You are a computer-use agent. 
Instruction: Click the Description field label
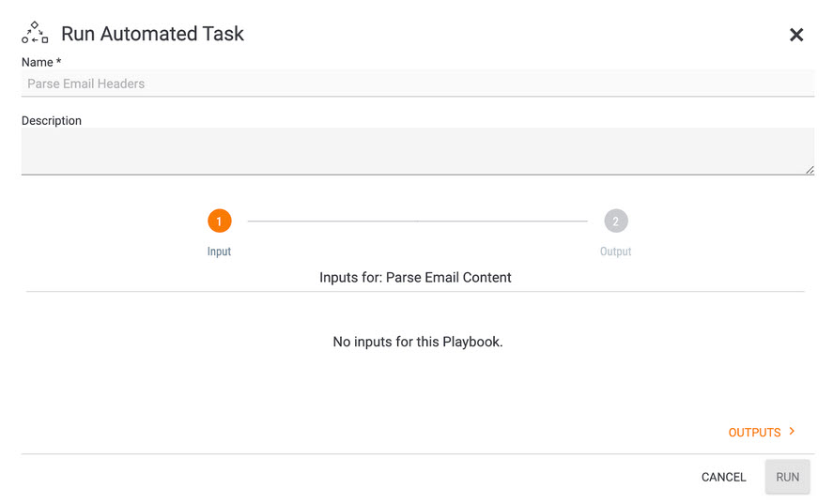[x=52, y=120]
